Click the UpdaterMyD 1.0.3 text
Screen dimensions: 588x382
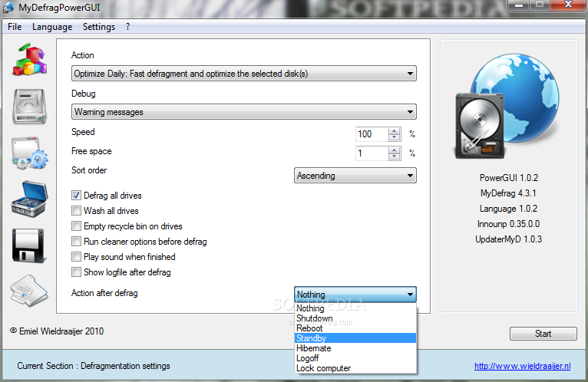click(x=508, y=239)
